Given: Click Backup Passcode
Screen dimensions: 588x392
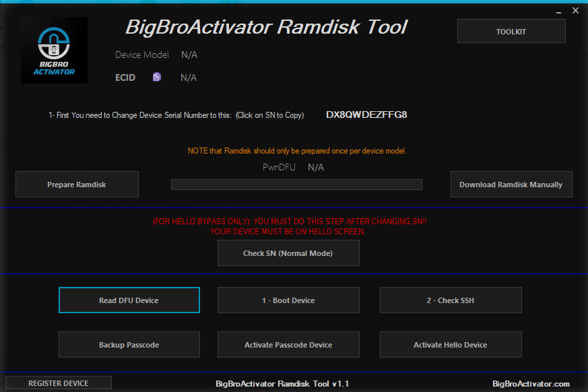Looking at the screenshot, I should (129, 344).
